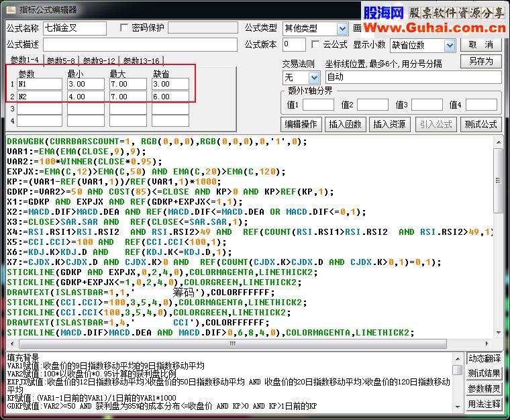Click N1 default value field
510x420 pixels.
click(x=170, y=84)
